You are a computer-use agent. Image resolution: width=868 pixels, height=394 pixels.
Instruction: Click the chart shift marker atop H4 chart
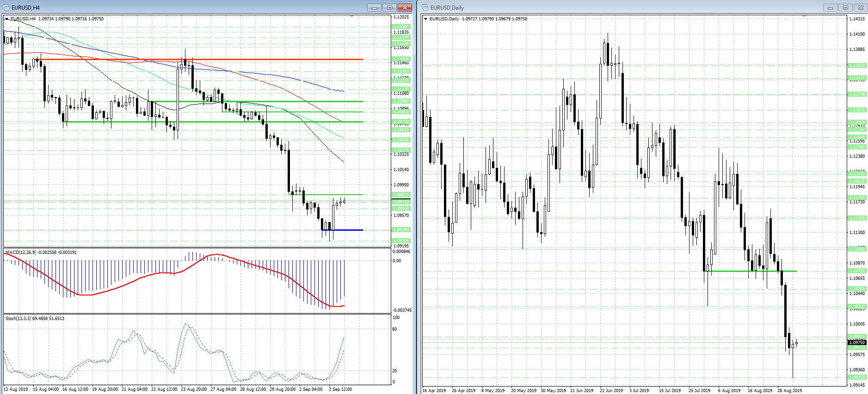[x=352, y=17]
